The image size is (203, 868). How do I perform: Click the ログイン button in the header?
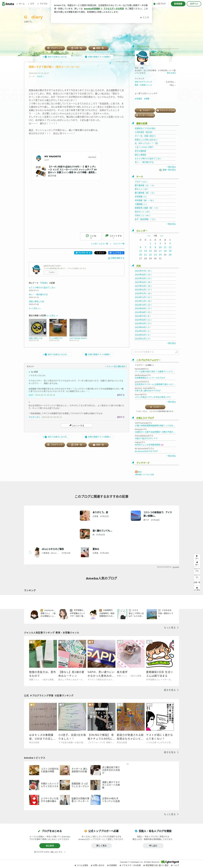(194, 4)
